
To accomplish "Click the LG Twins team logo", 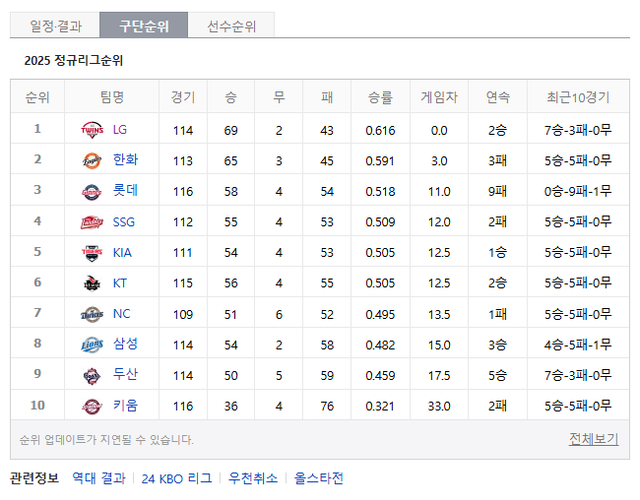I will [x=92, y=130].
